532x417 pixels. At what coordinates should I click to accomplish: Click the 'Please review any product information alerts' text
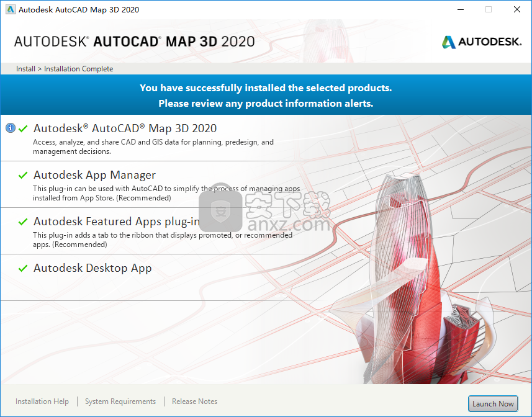(x=266, y=104)
